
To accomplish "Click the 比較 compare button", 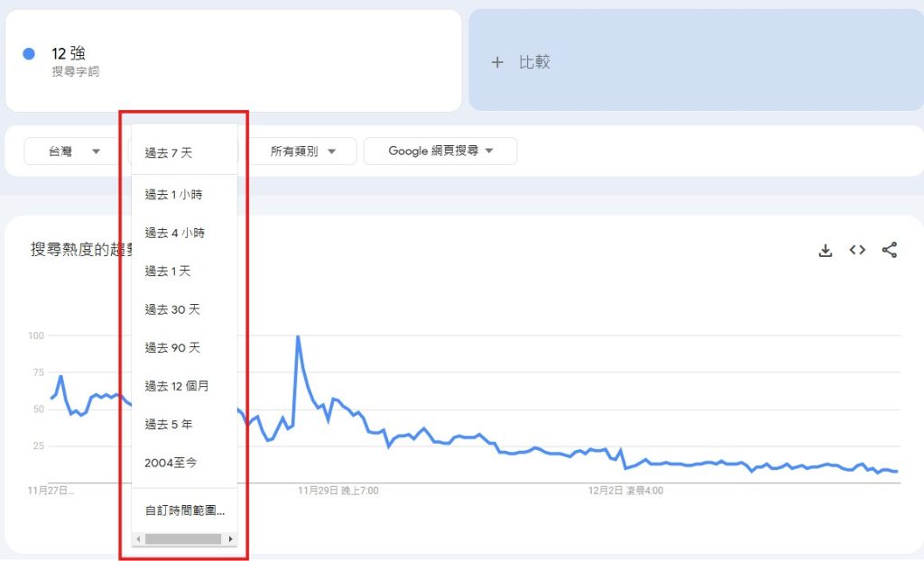I will tap(523, 62).
